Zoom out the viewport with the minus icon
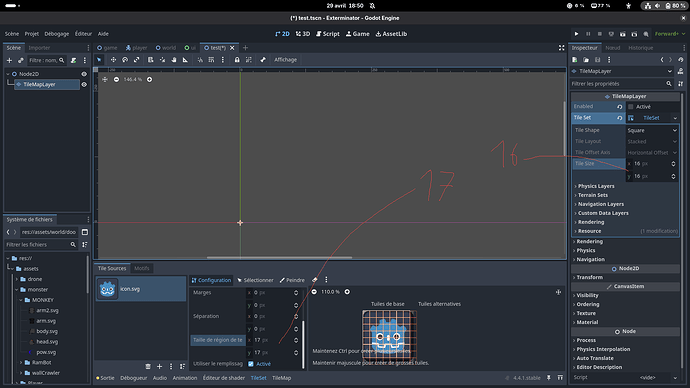Image resolution: width=690 pixels, height=388 pixels. [x=116, y=79]
